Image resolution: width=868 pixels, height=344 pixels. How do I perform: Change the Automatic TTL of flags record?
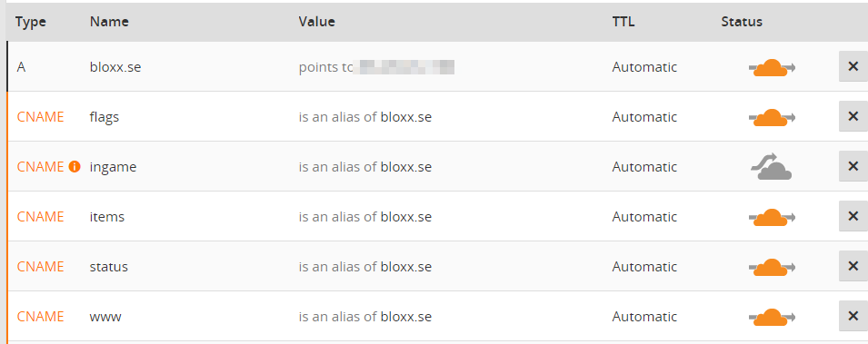coord(644,117)
